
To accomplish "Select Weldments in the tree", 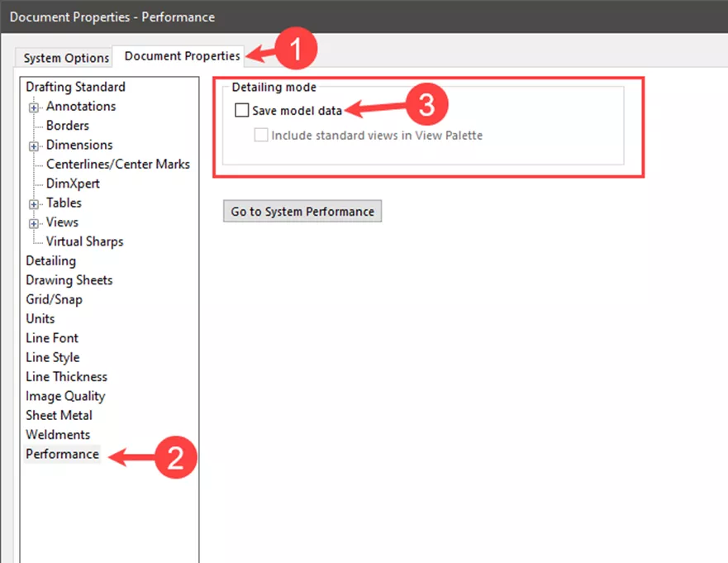I will [58, 435].
